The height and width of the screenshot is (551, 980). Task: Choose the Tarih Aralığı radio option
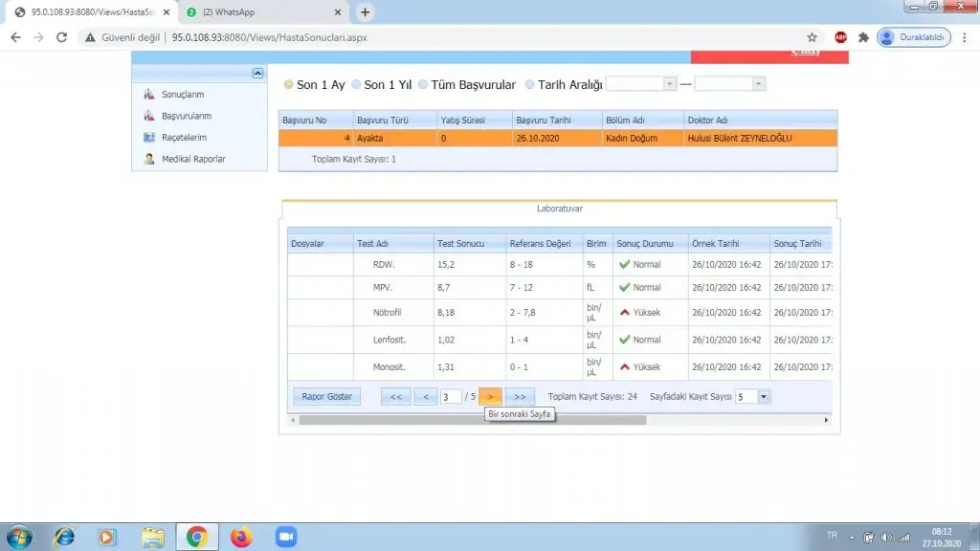coord(530,84)
